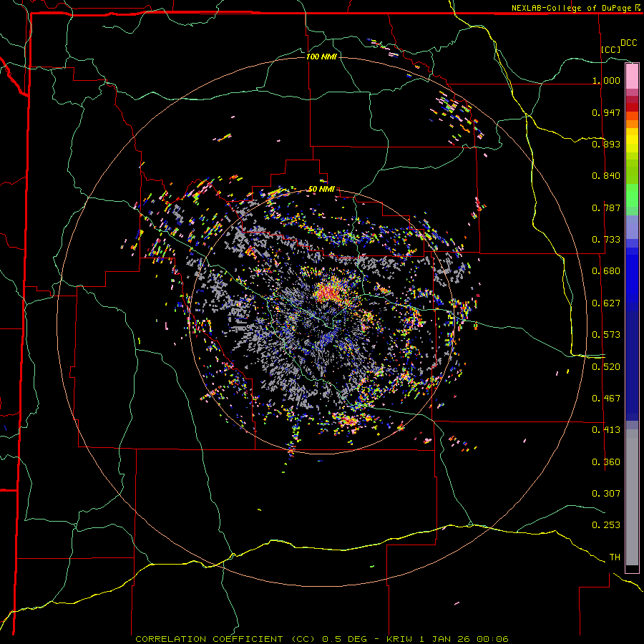Select the 0.520 scale label

pyautogui.click(x=606, y=367)
